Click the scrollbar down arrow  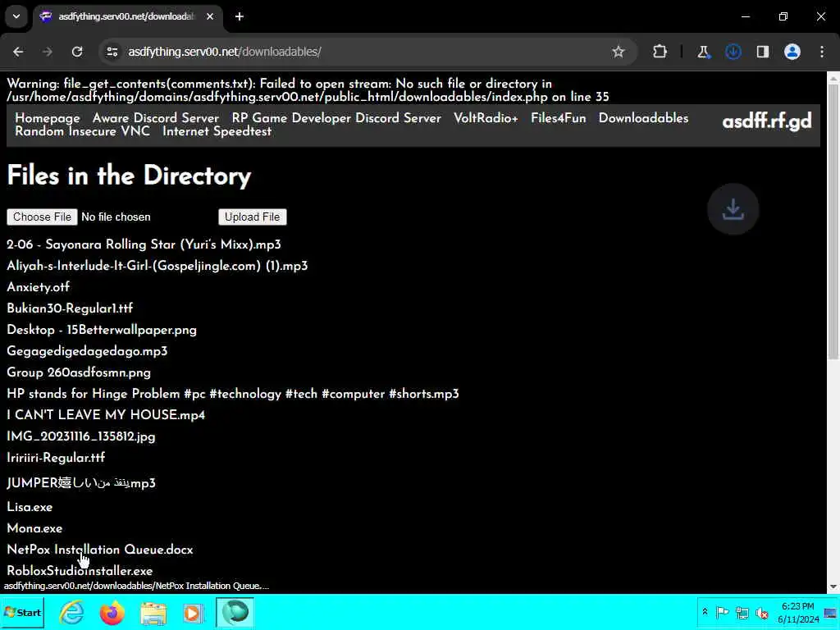(833, 587)
